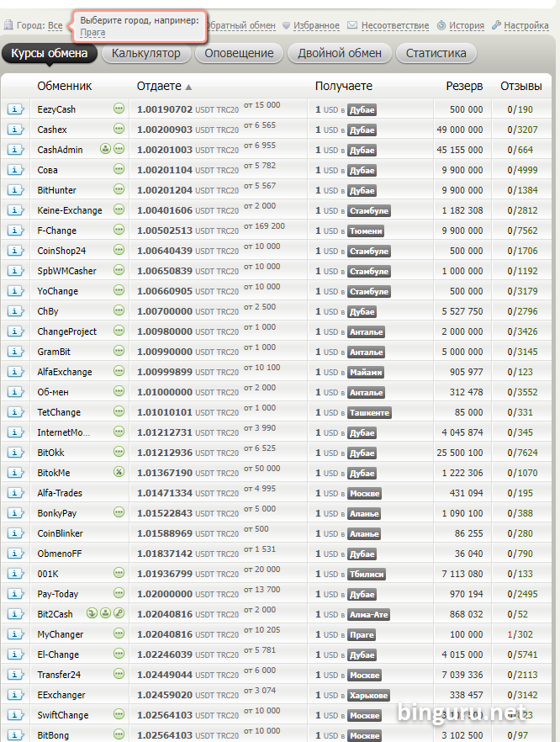The height and width of the screenshot is (742, 560).
Task: Open the Статистика tab
Action: pyautogui.click(x=436, y=53)
